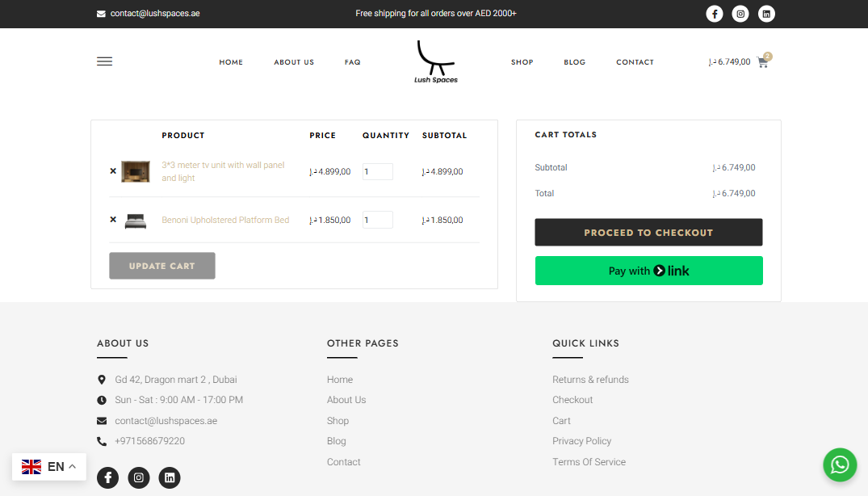Click the Update Cart button
The width and height of the screenshot is (868, 496).
pyautogui.click(x=162, y=266)
